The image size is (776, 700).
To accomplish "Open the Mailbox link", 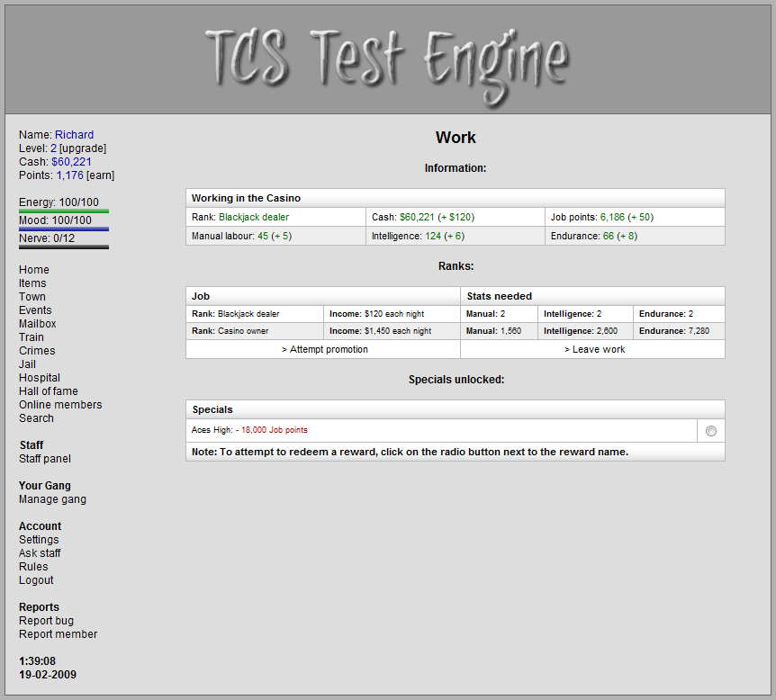I will [x=38, y=324].
